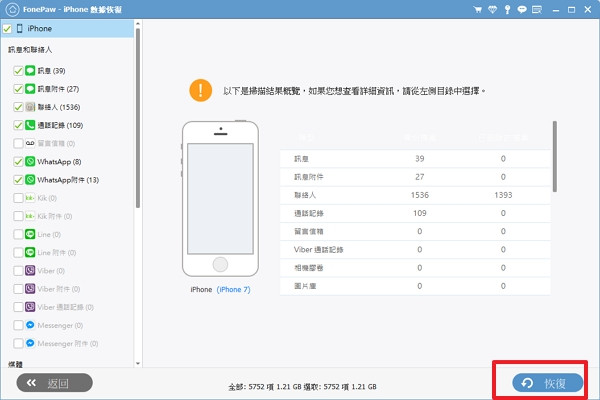Select the 通話記錄 (109) label
Viewport: 600px width, 400px height.
point(60,125)
